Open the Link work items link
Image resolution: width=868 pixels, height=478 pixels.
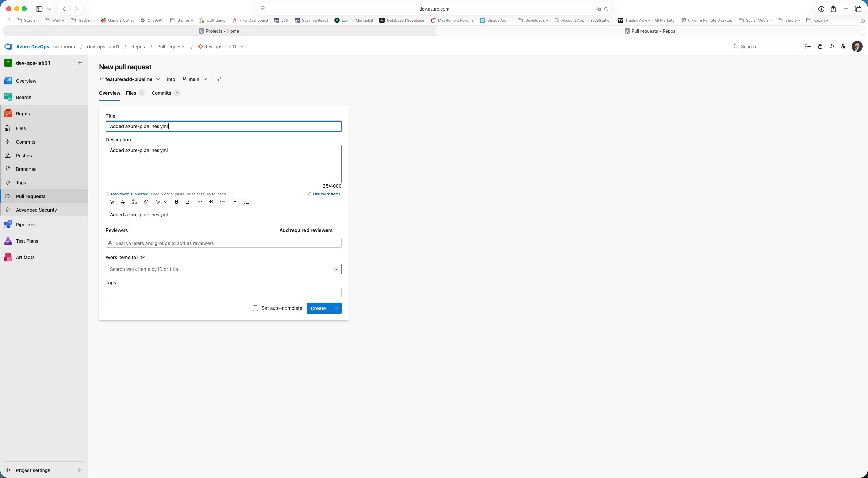click(327, 194)
